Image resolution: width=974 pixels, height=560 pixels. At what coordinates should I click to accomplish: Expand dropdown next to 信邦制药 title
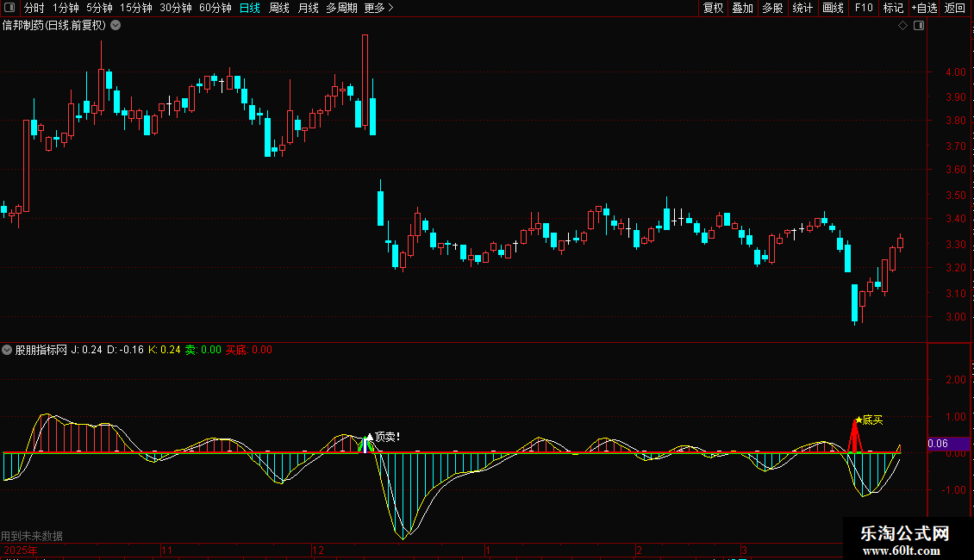click(116, 26)
